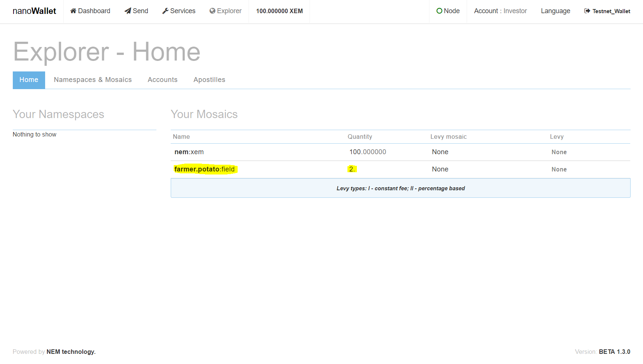Click the logout icon beside Testnet_Wallet
This screenshot has width=643, height=364.
coord(587,11)
